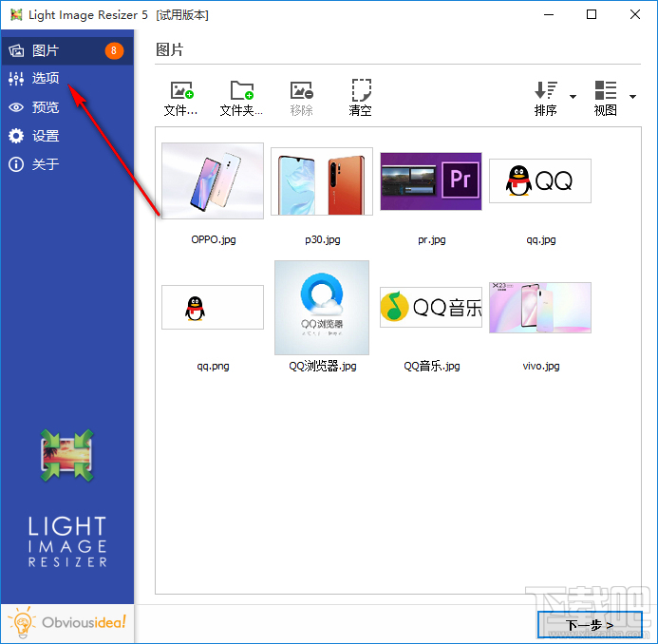
Task: Select the pr.jpg thumbnail
Action: (431, 180)
